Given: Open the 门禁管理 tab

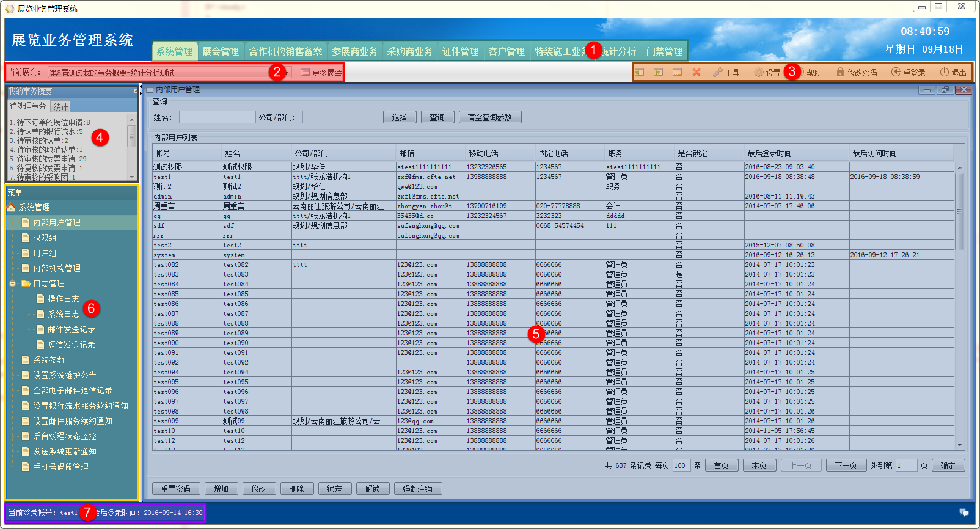Looking at the screenshot, I should 665,51.
